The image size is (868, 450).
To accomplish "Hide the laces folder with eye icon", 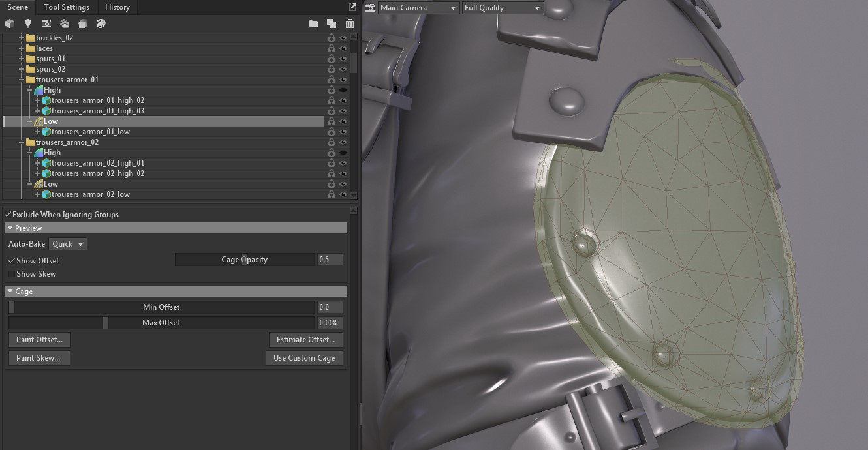I will coord(343,48).
